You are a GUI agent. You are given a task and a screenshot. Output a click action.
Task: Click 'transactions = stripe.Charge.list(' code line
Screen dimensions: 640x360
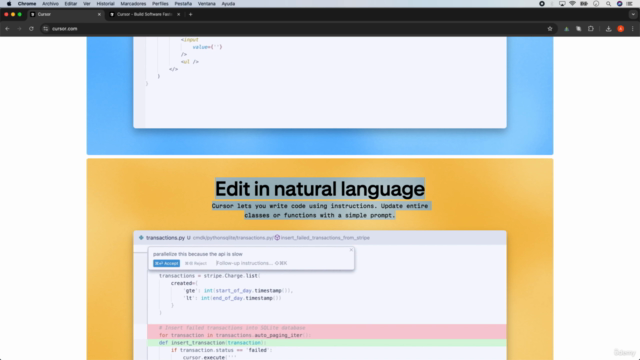click(209, 276)
